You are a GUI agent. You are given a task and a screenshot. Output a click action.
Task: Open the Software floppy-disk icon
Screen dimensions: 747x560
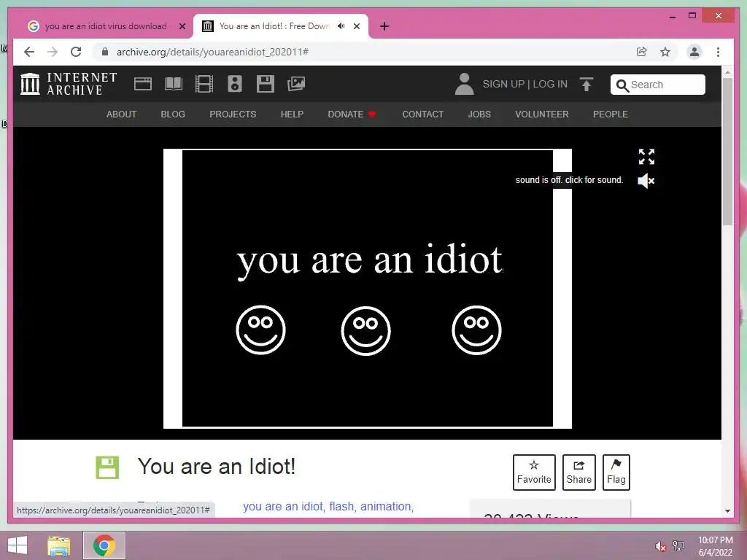click(x=266, y=84)
